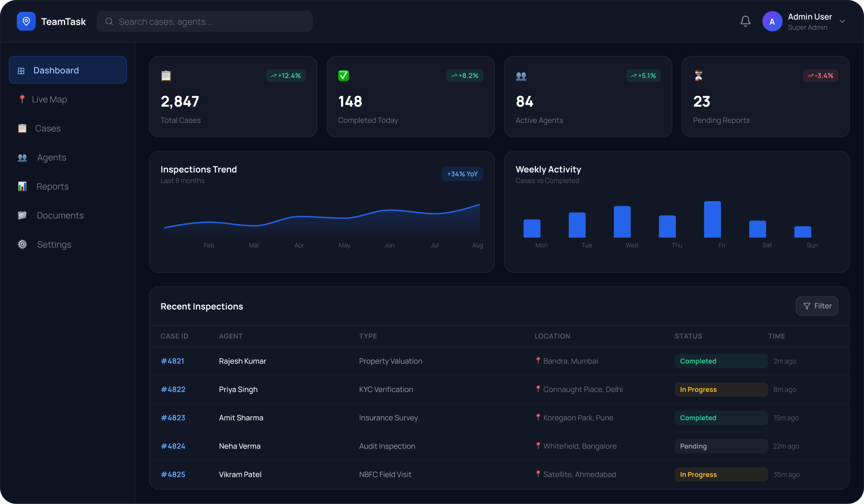
Task: Click the 2,847 Total Cases value
Action: (x=180, y=102)
